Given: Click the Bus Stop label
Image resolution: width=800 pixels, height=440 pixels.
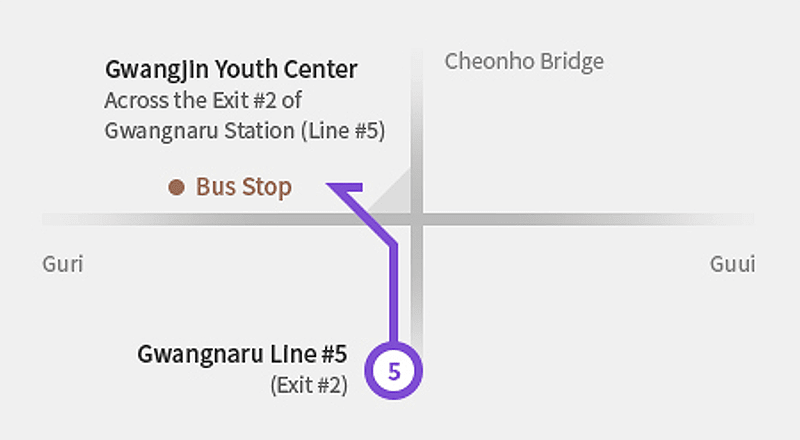Looking at the screenshot, I should coord(244,187).
